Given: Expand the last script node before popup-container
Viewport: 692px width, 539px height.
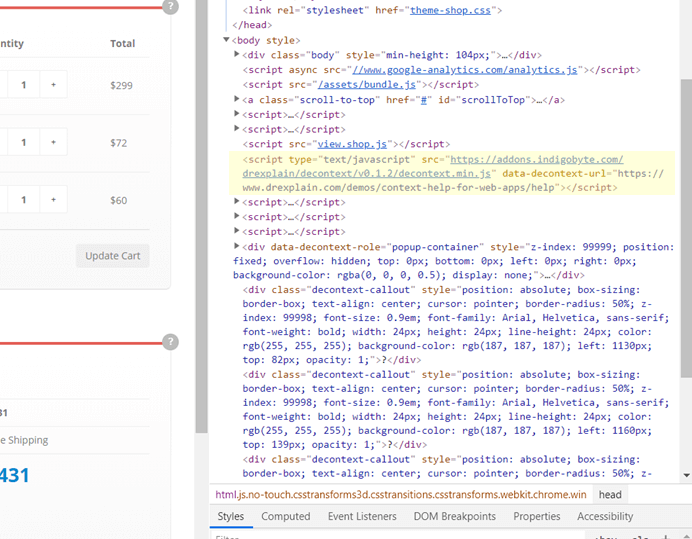Looking at the screenshot, I should [237, 230].
